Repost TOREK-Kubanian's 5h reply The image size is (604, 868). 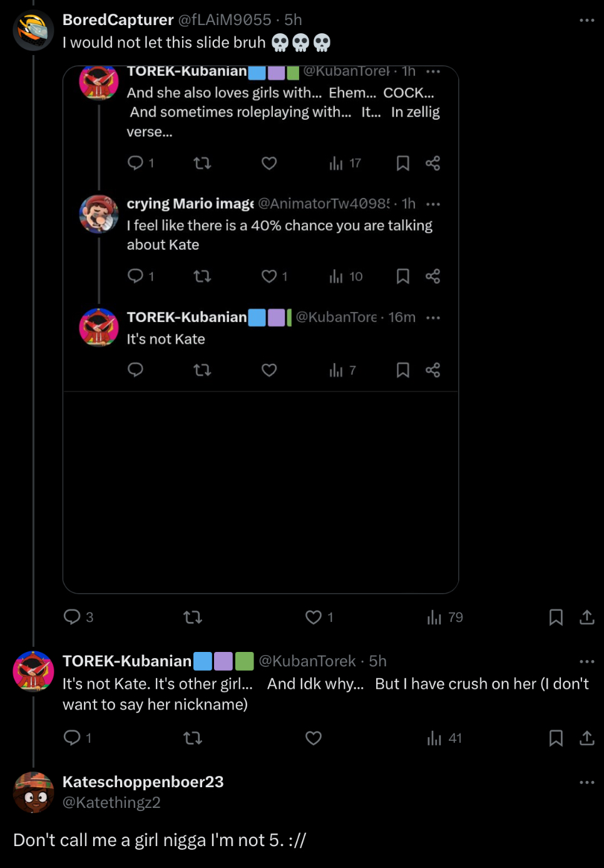[x=192, y=738]
